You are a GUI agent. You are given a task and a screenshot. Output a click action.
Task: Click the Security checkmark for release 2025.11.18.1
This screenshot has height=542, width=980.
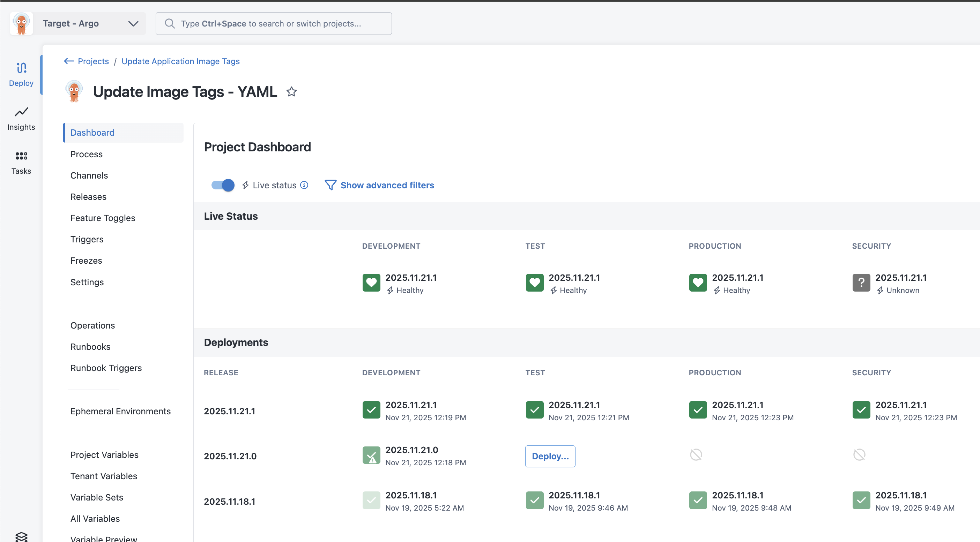[x=861, y=500]
